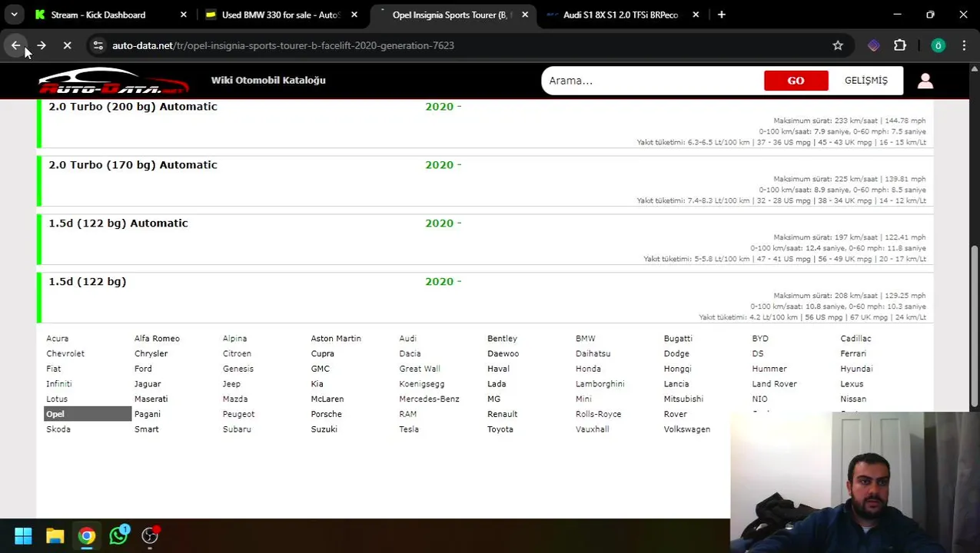Switch to Audi S1 8X S1 tab

(x=620, y=15)
